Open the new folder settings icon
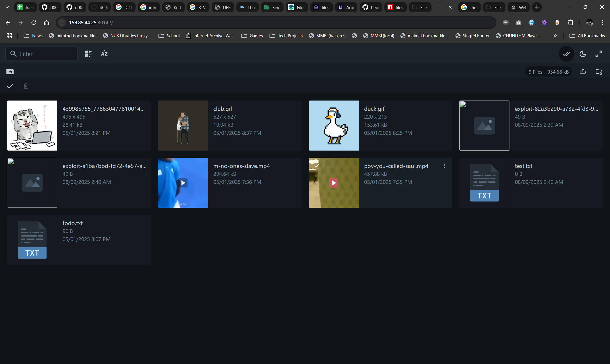Viewport: 610px width, 364px height. pos(599,72)
